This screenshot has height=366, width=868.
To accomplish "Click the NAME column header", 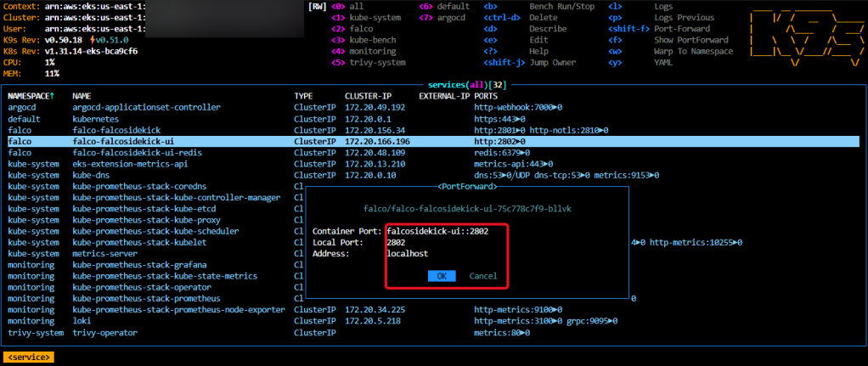I will tap(82, 96).
